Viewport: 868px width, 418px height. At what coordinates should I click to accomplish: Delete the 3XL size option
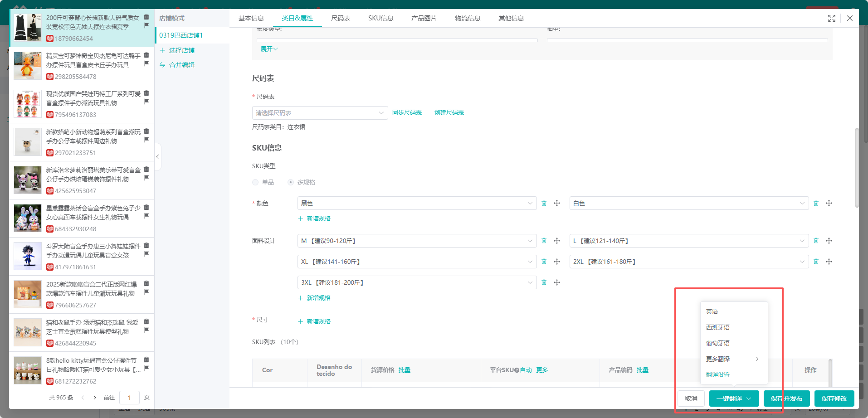coord(544,283)
